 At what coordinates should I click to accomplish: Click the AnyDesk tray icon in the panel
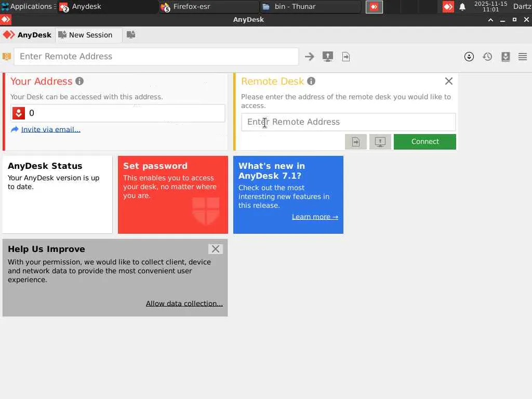448,7
